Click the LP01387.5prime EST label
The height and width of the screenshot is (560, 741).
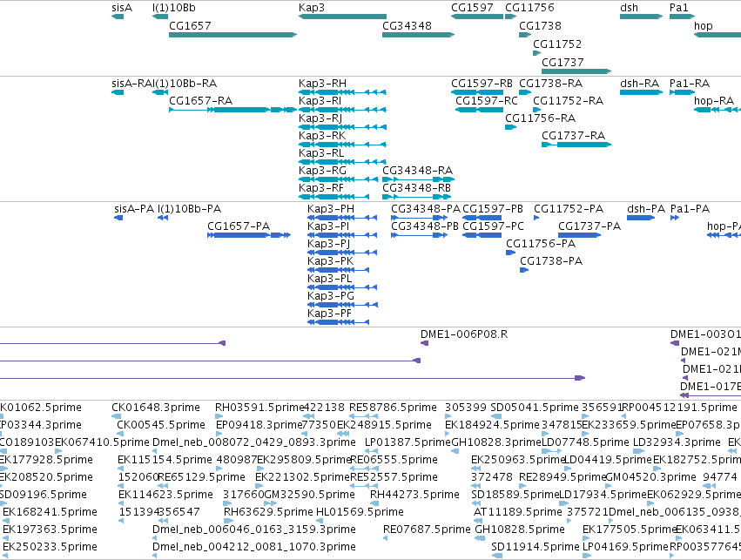[408, 442]
